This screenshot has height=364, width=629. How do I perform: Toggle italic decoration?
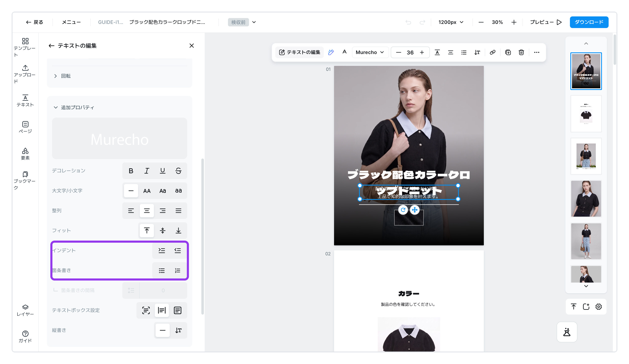[x=147, y=171]
